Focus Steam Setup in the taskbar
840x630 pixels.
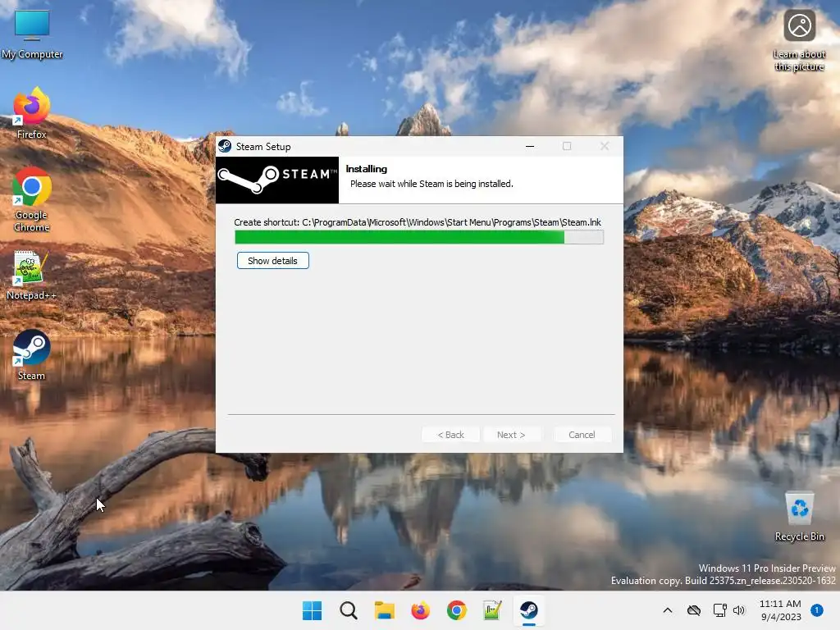(x=529, y=610)
